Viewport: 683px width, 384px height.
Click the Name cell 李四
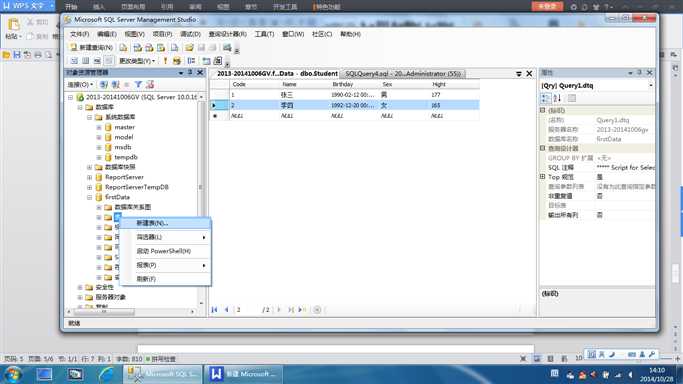tap(303, 105)
